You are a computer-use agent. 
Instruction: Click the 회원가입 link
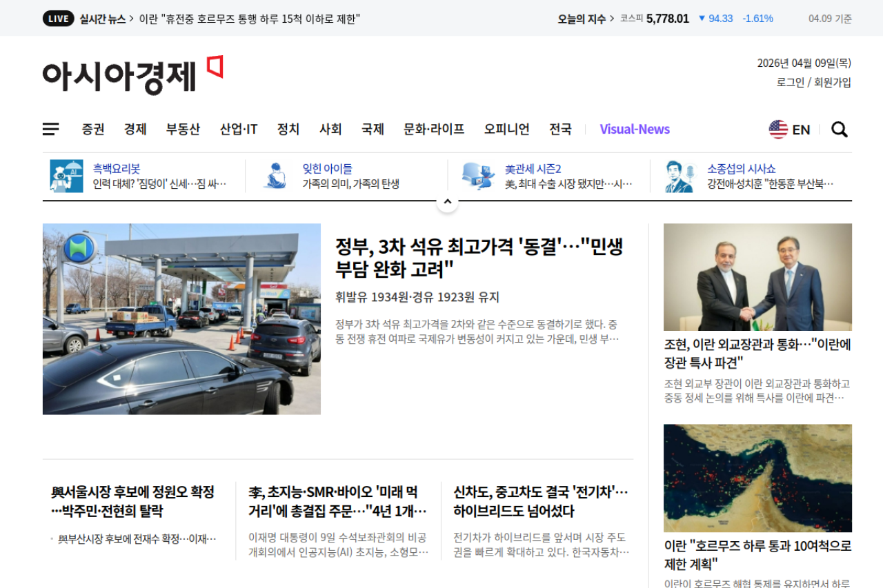click(833, 82)
